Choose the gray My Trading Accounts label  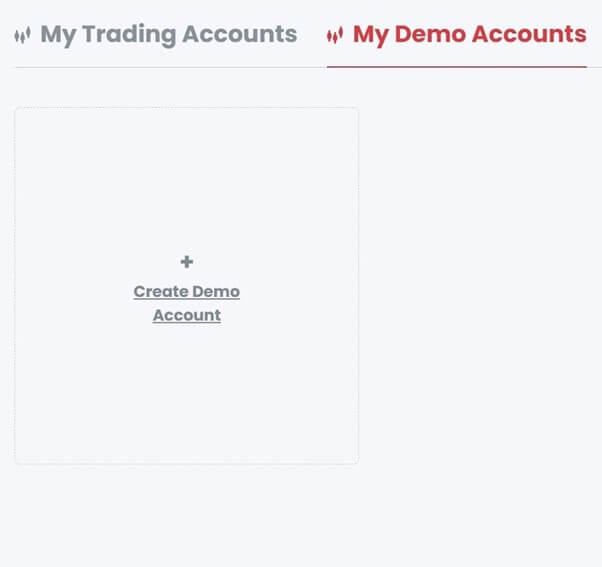click(x=169, y=35)
